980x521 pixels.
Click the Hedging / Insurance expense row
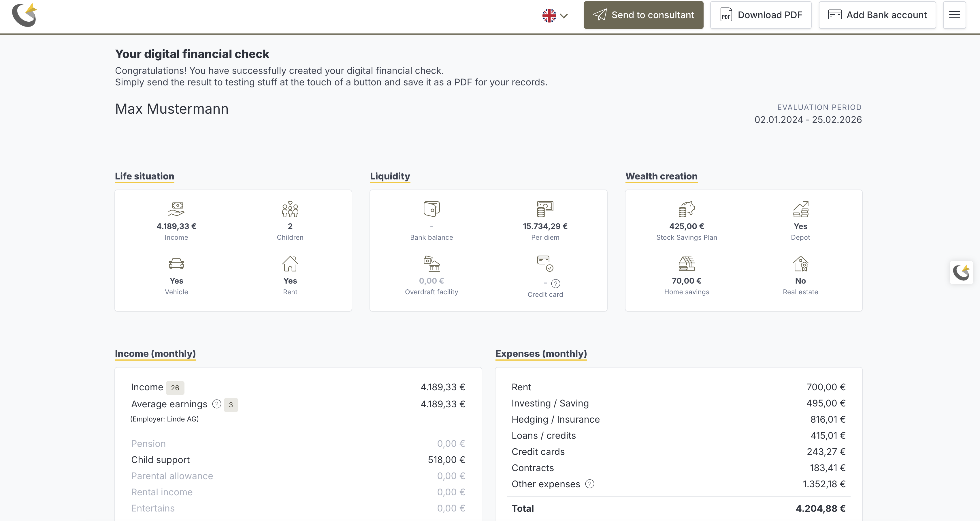pos(678,419)
